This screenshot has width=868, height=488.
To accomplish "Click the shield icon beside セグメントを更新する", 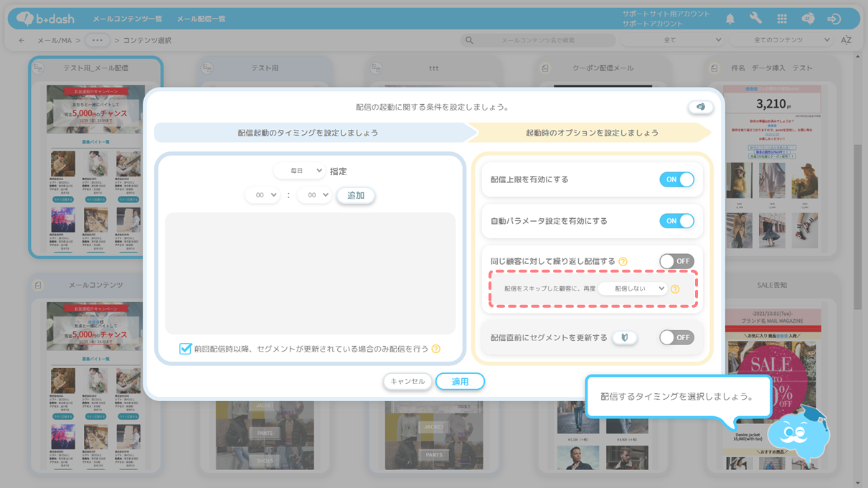I will coord(625,337).
